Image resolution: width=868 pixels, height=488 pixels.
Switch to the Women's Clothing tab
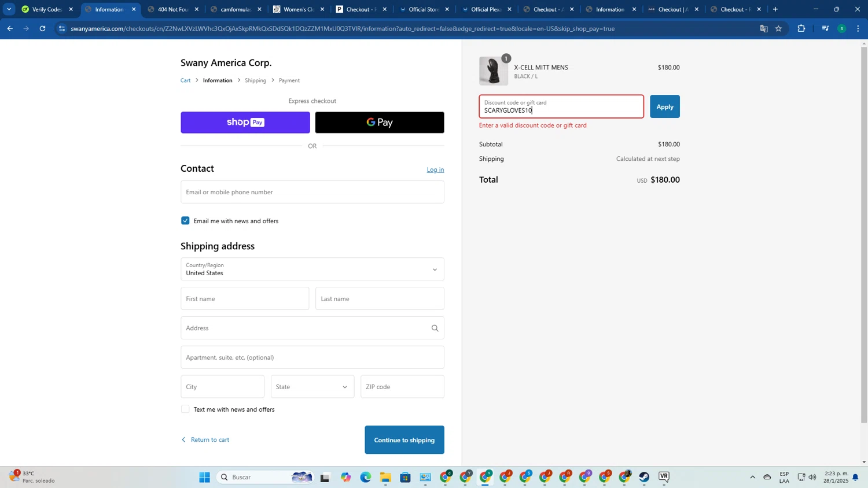(x=299, y=9)
